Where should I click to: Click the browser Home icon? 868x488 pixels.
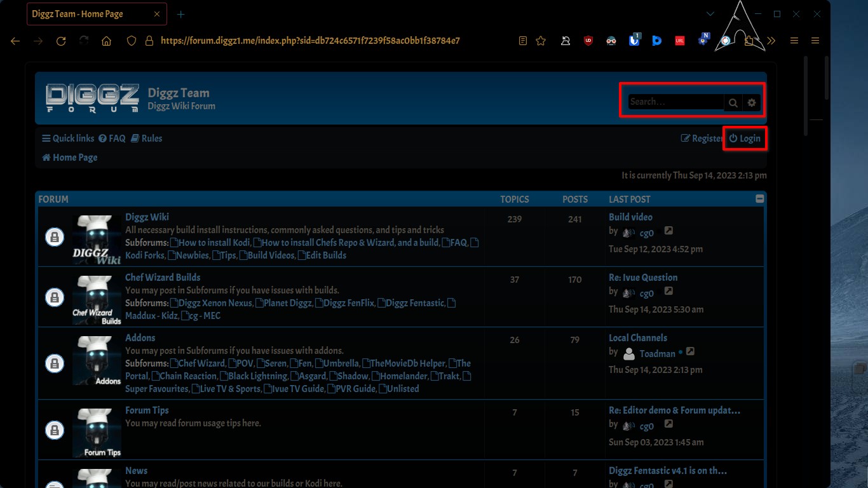pos(106,41)
